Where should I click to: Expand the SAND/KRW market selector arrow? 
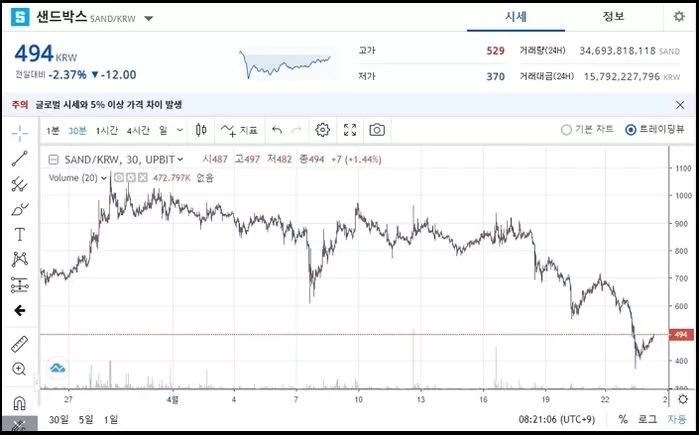click(149, 19)
